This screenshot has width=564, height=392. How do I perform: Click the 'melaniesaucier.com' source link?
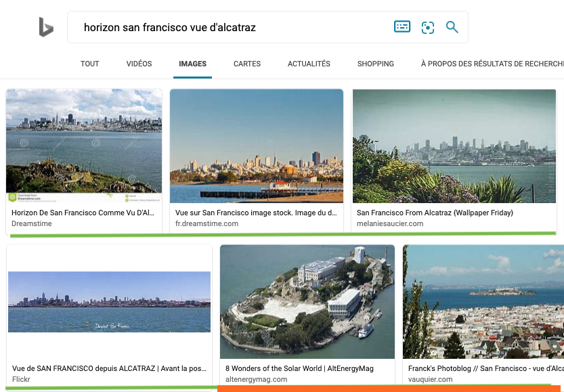coord(390,223)
